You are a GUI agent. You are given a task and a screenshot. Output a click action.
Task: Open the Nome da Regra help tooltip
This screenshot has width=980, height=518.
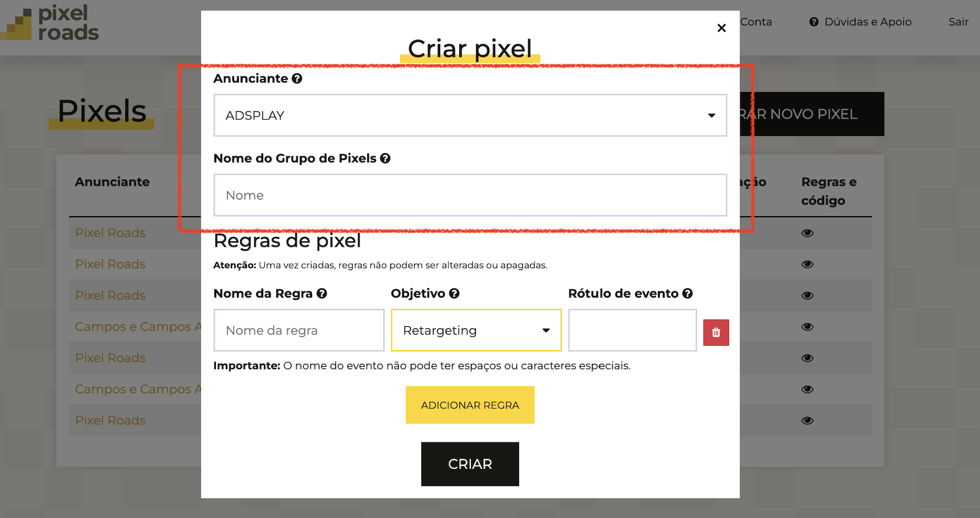pyautogui.click(x=322, y=293)
